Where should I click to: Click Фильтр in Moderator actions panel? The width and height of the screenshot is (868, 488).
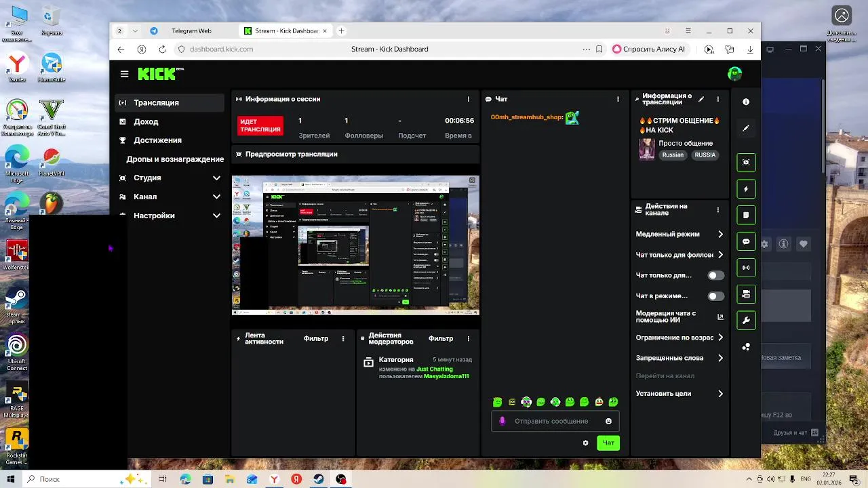(441, 338)
